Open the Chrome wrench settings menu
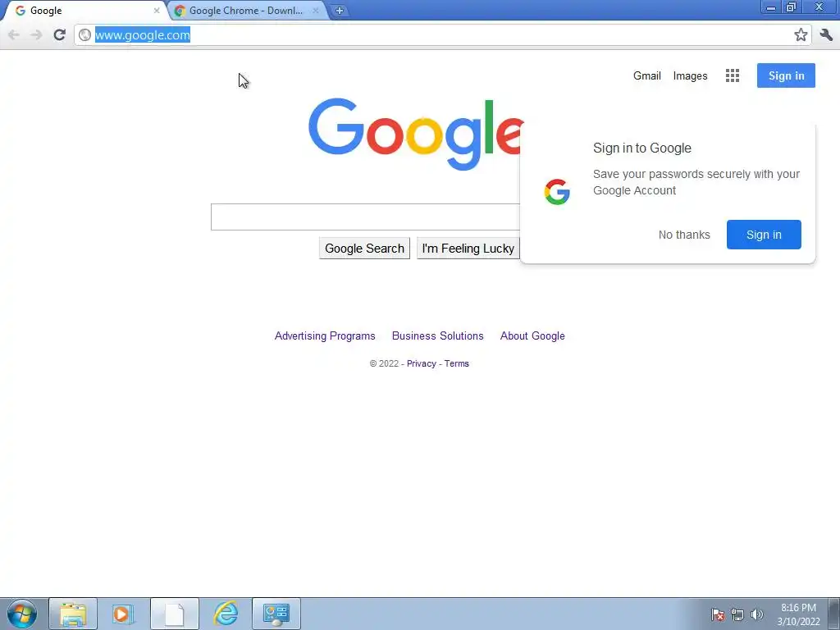840x630 pixels. 826,34
